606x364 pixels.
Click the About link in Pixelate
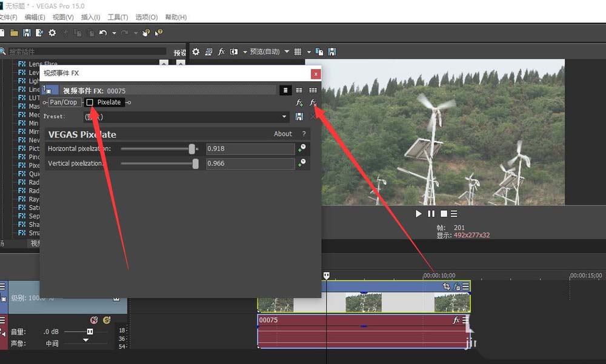(283, 134)
